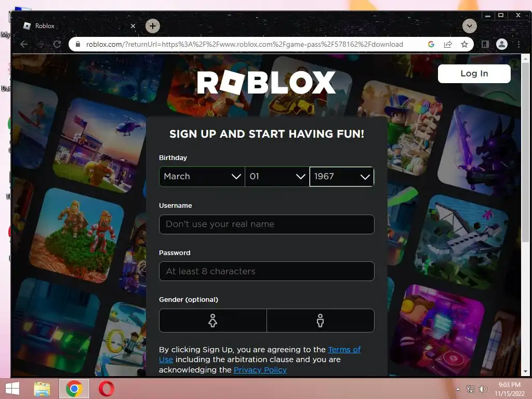Click the Username input field
Screen dimensions: 532x399
267,224
